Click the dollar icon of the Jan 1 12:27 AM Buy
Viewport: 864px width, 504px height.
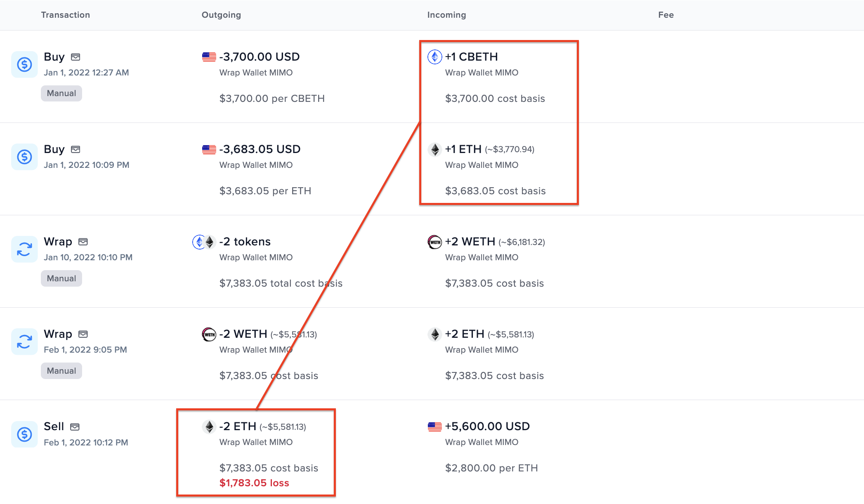[x=24, y=64]
